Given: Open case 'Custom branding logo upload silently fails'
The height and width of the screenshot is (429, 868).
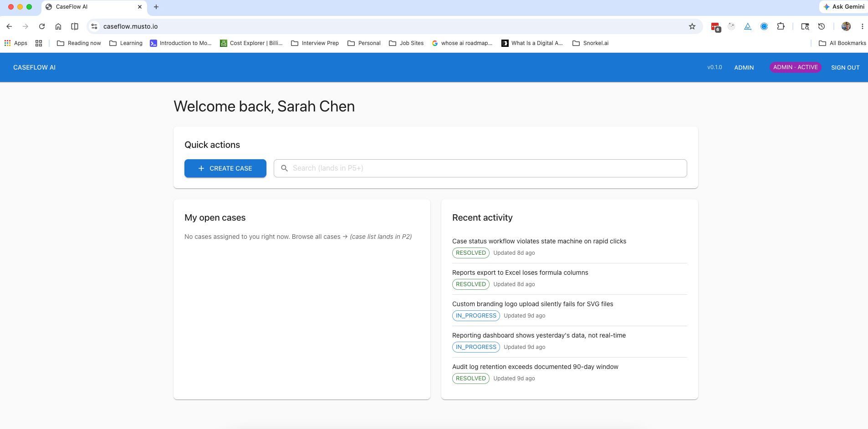Looking at the screenshot, I should pyautogui.click(x=533, y=304).
